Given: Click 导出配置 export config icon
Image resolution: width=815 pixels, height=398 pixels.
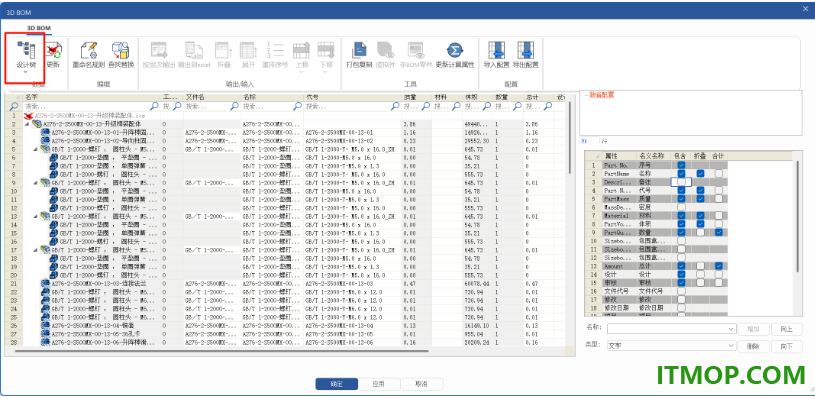Looking at the screenshot, I should [x=525, y=51].
